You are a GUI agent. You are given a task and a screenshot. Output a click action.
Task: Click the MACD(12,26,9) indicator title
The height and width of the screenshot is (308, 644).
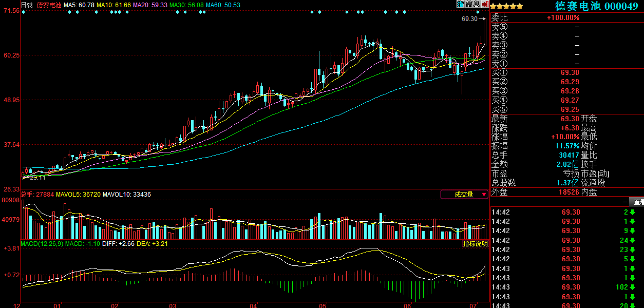click(x=42, y=244)
